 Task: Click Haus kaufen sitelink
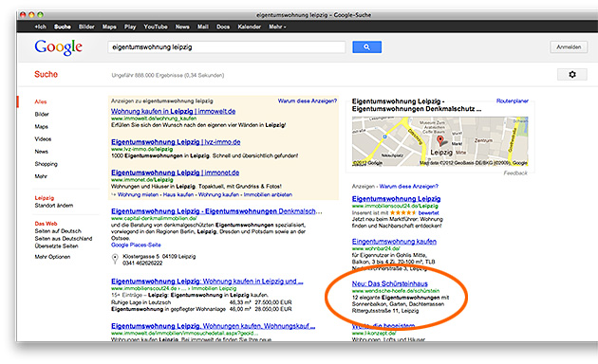click(178, 194)
